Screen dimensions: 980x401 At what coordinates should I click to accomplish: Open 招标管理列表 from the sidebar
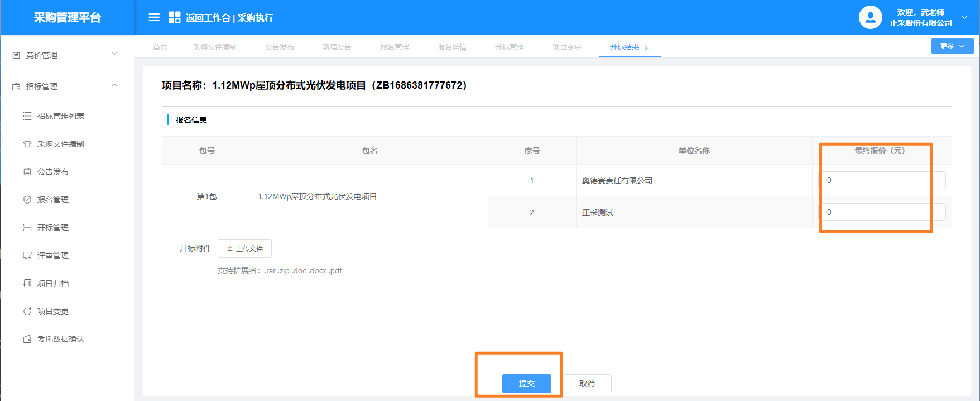click(x=60, y=116)
